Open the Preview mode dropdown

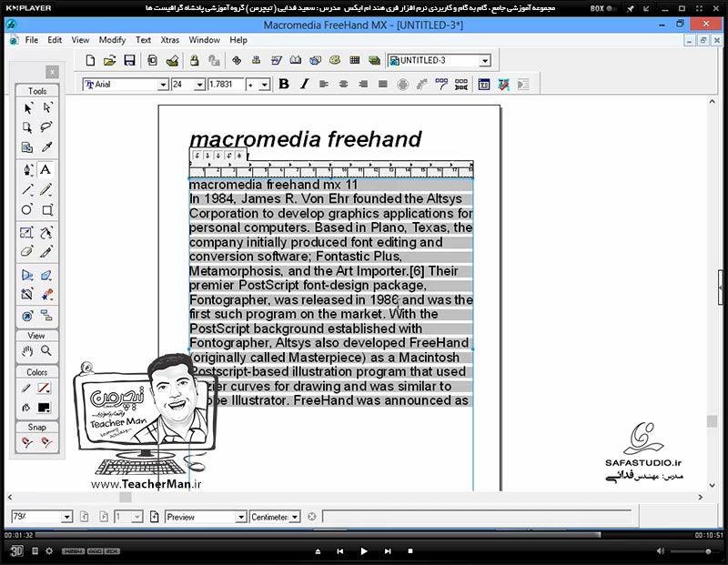point(241,517)
